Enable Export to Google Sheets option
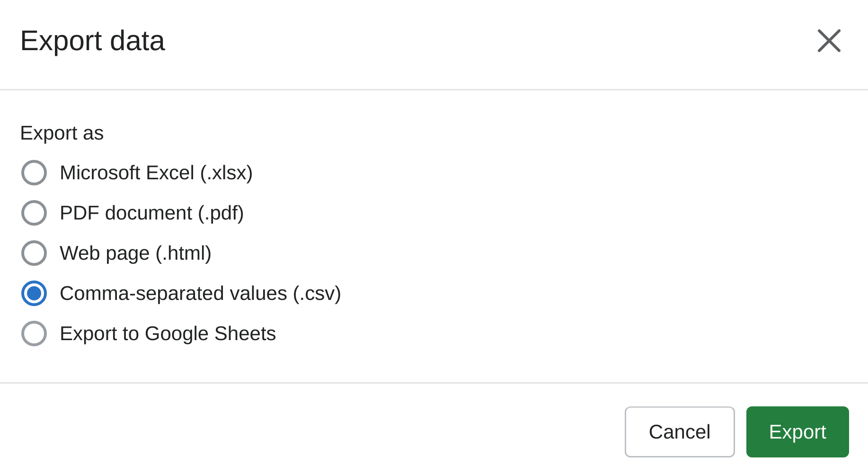 pyautogui.click(x=34, y=334)
